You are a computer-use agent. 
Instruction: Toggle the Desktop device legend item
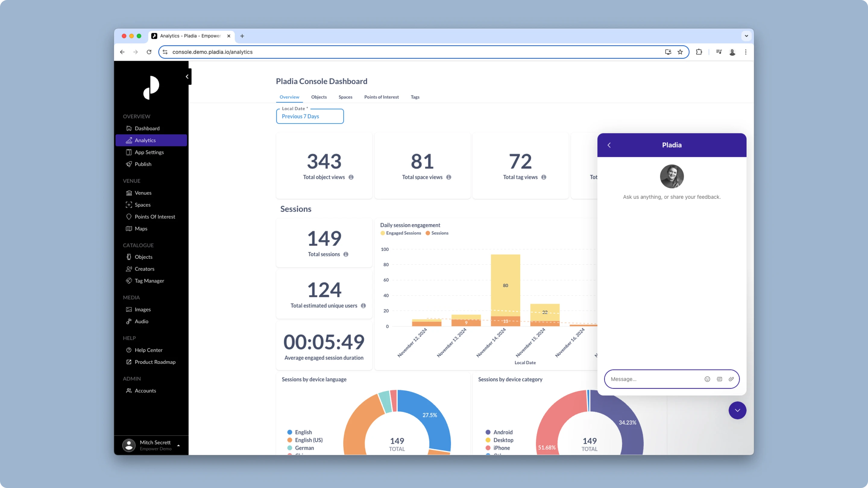pos(499,440)
